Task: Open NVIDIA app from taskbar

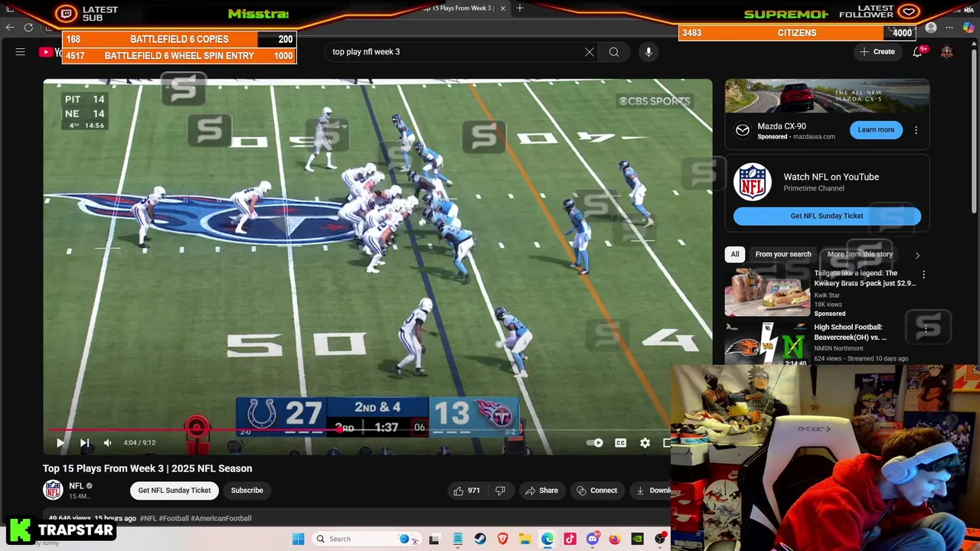Action: [637, 539]
